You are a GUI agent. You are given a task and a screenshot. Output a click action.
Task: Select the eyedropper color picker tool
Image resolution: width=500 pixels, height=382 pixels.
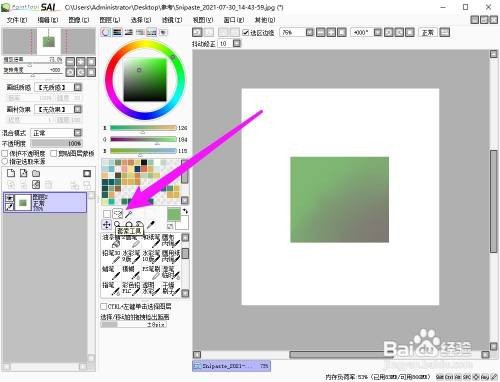click(151, 225)
